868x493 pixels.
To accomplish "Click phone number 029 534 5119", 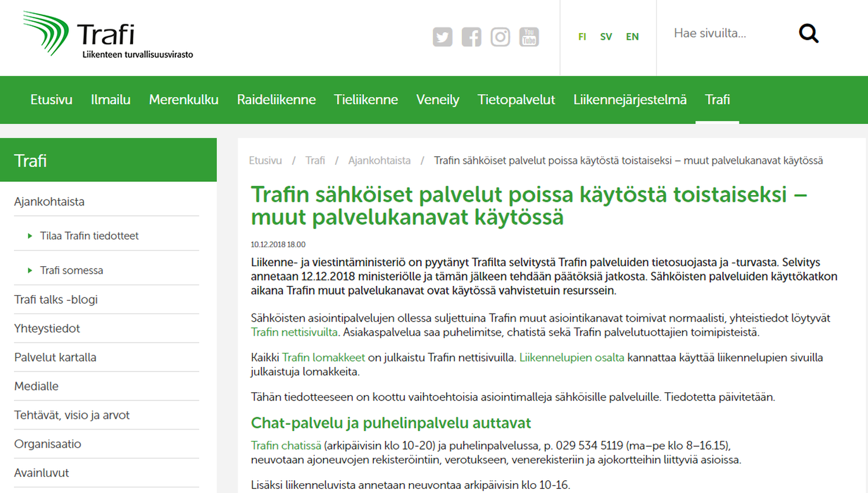I will pyautogui.click(x=589, y=446).
